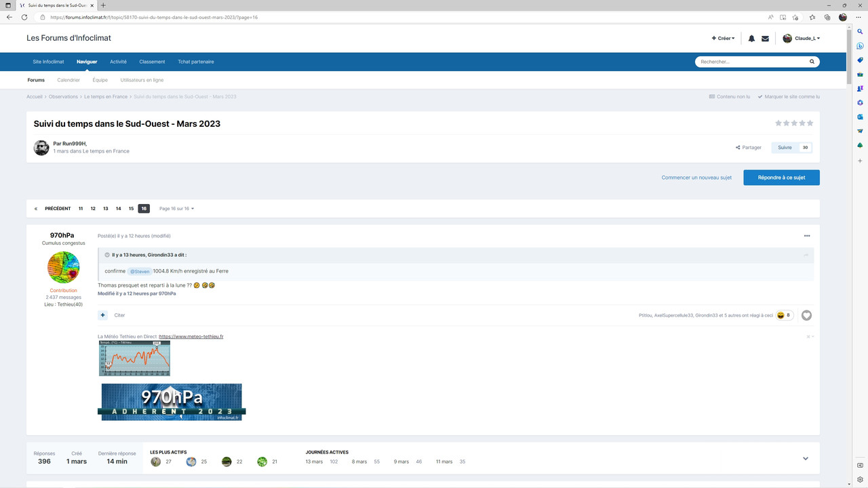Open browser Settings and more menu

pos(860,17)
